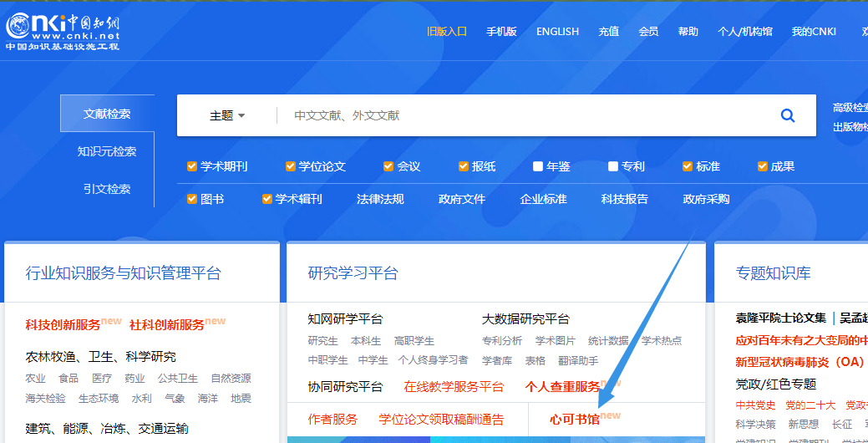Click the 自然资源 industry link

tap(231, 379)
